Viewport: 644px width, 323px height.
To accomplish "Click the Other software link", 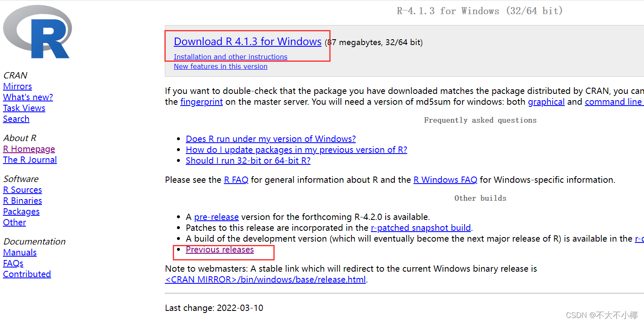I will [x=15, y=222].
